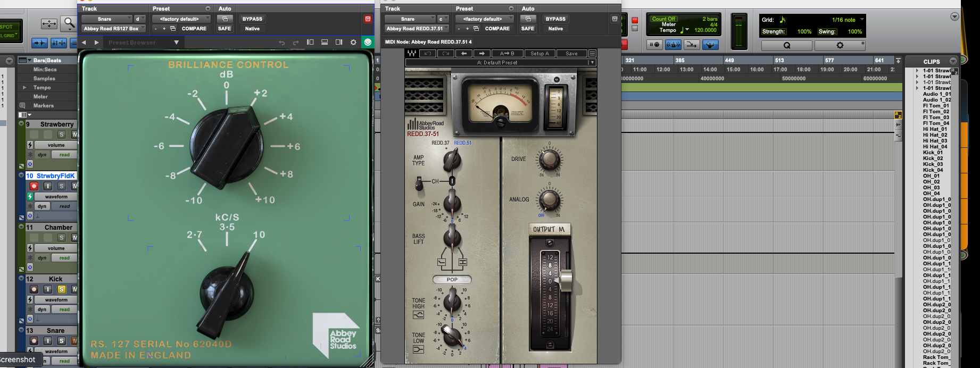Select Samples ruler
The width and height of the screenshot is (980, 368).
click(44, 78)
